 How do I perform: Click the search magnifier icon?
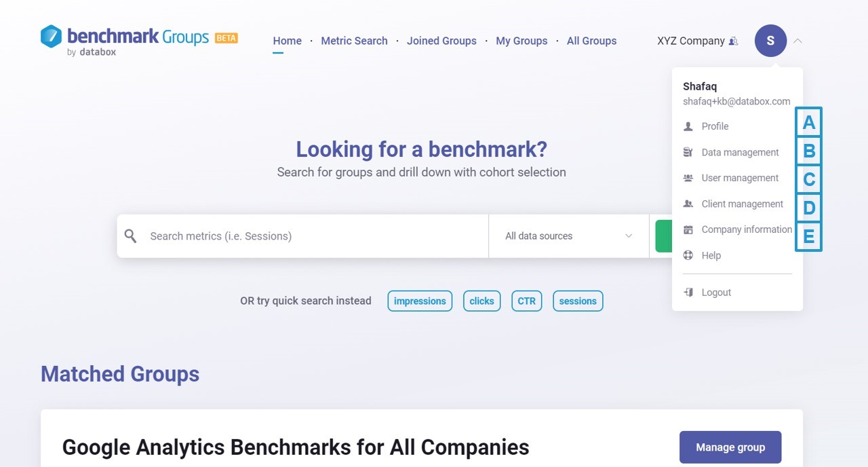pos(130,236)
